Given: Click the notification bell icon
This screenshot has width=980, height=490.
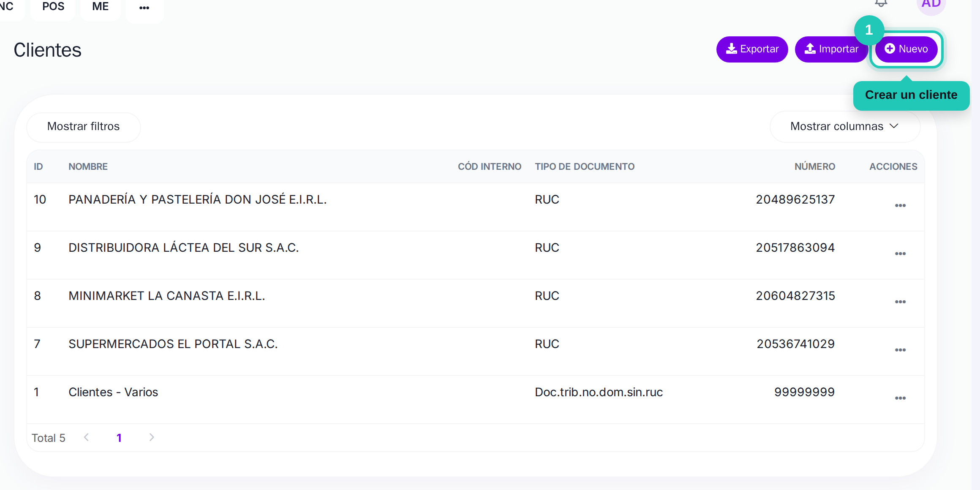Looking at the screenshot, I should (x=881, y=3).
